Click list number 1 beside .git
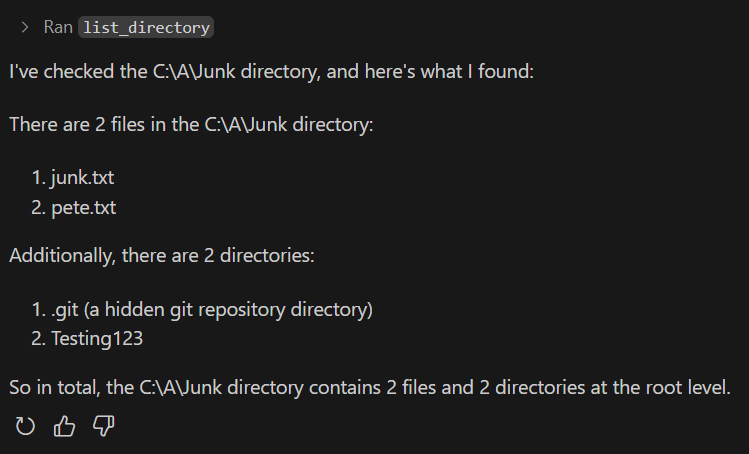 click(39, 310)
